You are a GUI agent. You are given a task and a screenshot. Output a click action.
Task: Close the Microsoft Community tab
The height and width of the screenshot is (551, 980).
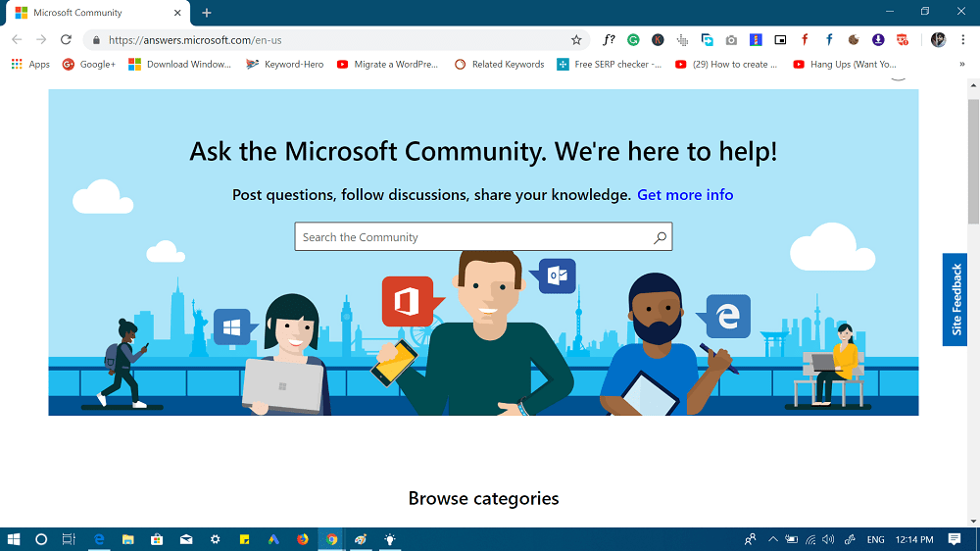(177, 13)
